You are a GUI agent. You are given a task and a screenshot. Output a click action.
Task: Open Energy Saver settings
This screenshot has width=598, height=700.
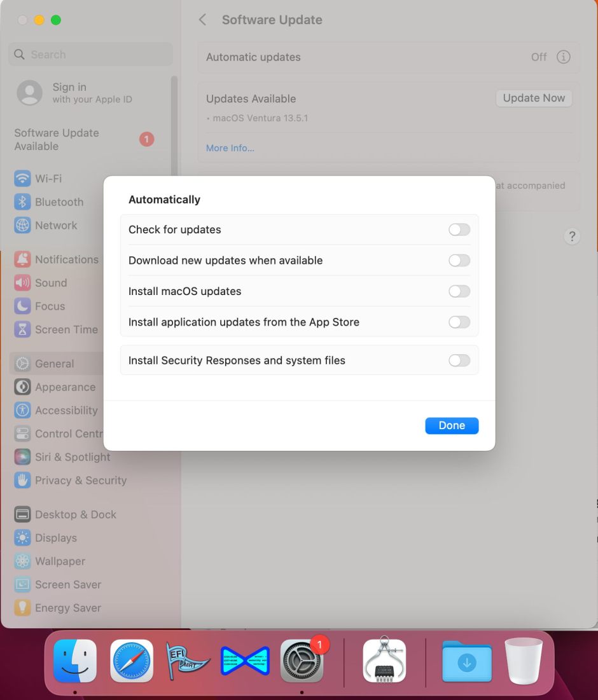[x=66, y=608]
